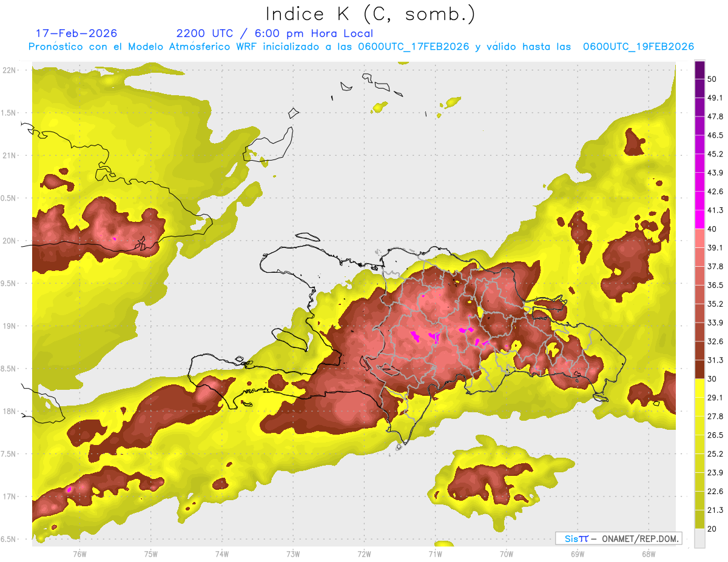
Task: Click the legend value '29.1'
Action: [x=715, y=397]
